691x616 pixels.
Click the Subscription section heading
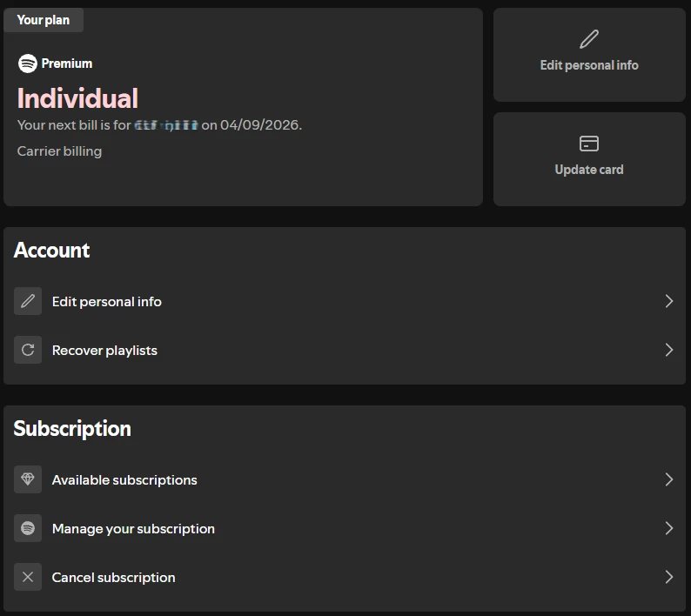[72, 429]
